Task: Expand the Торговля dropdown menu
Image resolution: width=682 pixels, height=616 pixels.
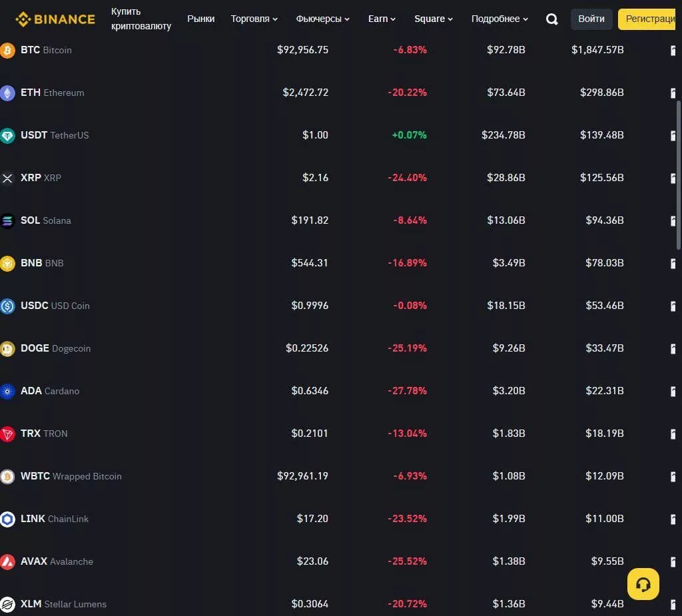Action: click(254, 19)
